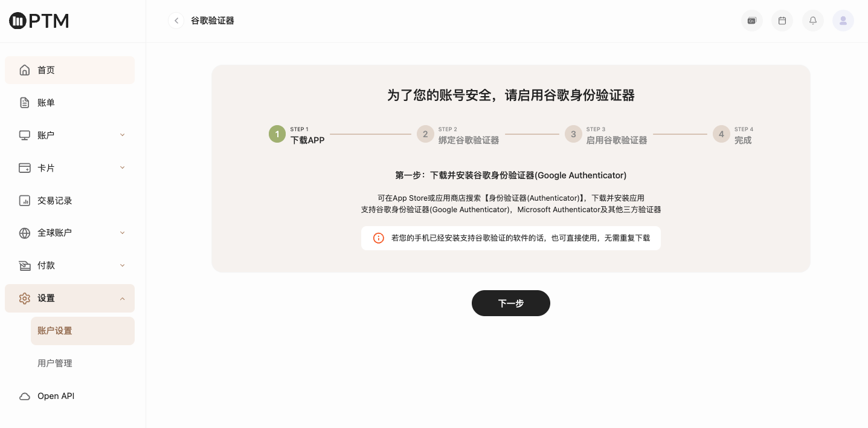The height and width of the screenshot is (428, 868).
Task: Click the cloud icon next to Open API
Action: (25, 396)
